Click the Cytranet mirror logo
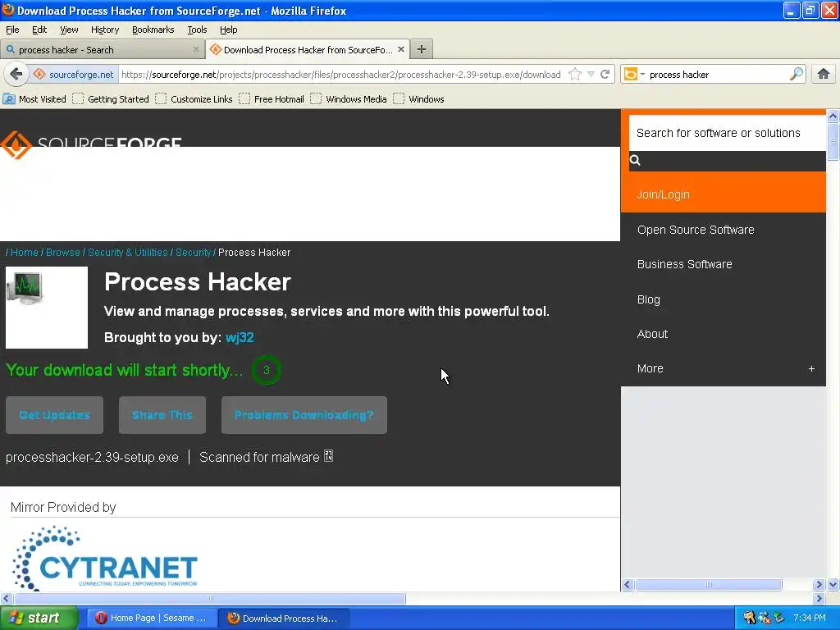840x630 pixels. coord(104,558)
